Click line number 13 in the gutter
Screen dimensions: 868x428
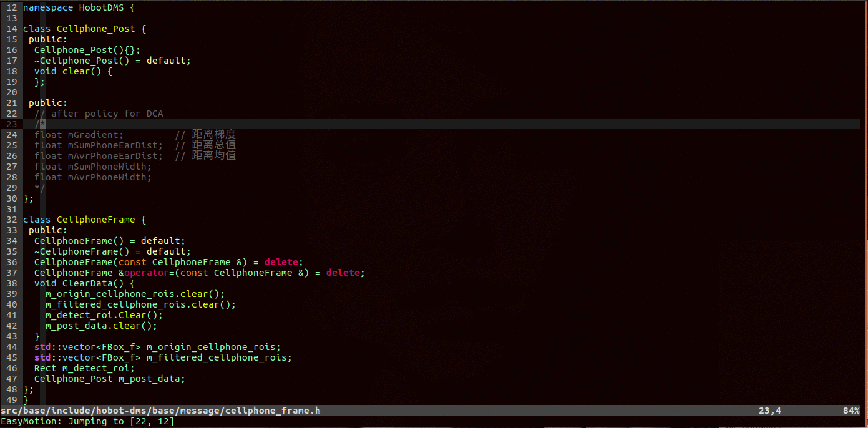pyautogui.click(x=11, y=19)
